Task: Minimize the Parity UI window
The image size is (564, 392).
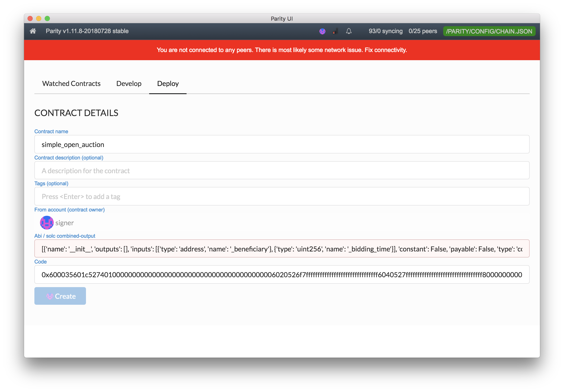Action: tap(39, 18)
